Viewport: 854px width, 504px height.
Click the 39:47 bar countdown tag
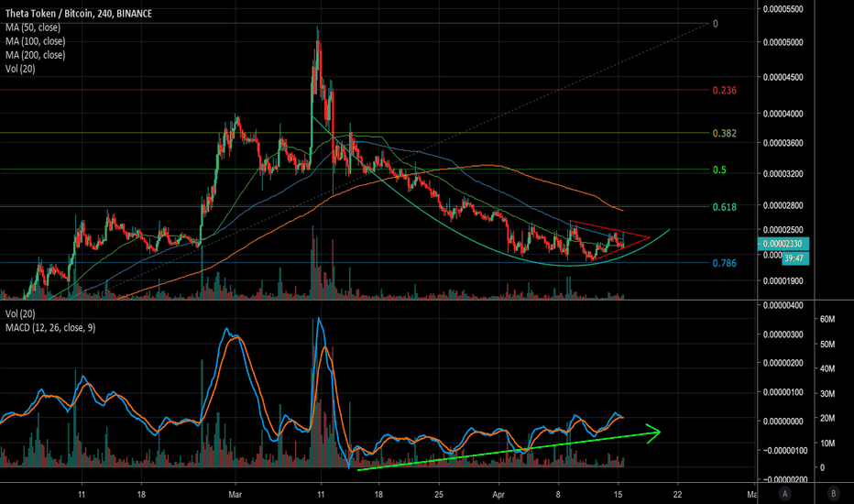point(795,258)
